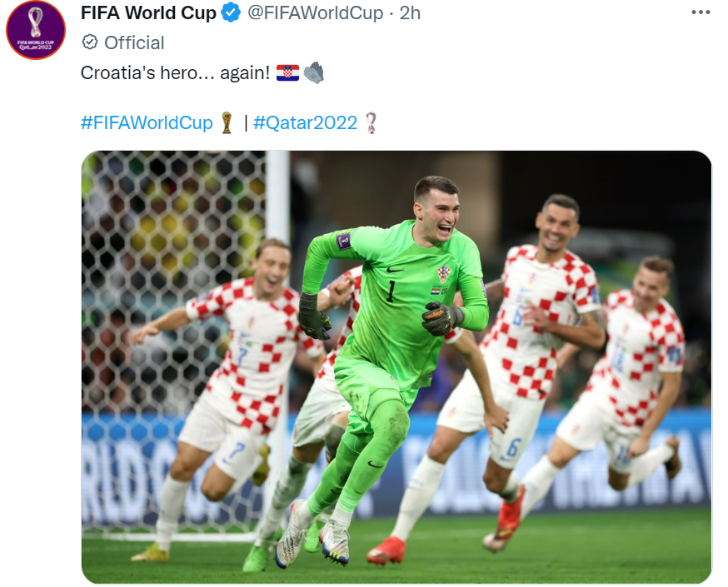Open the #FIFAWorldCup hashtag
Screen dimensions: 728x587
point(147,123)
